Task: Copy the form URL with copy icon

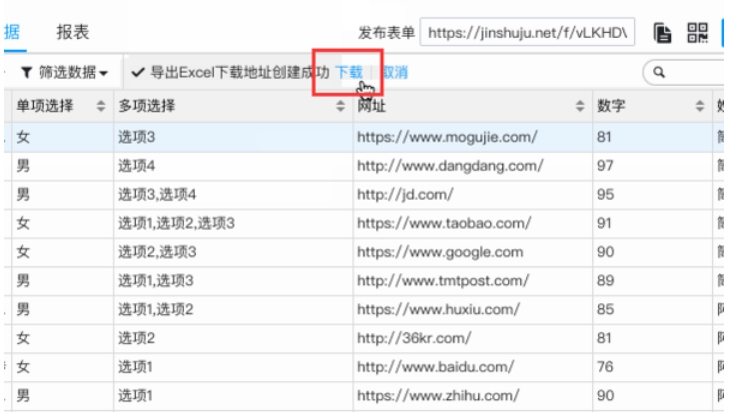Action: click(x=662, y=33)
